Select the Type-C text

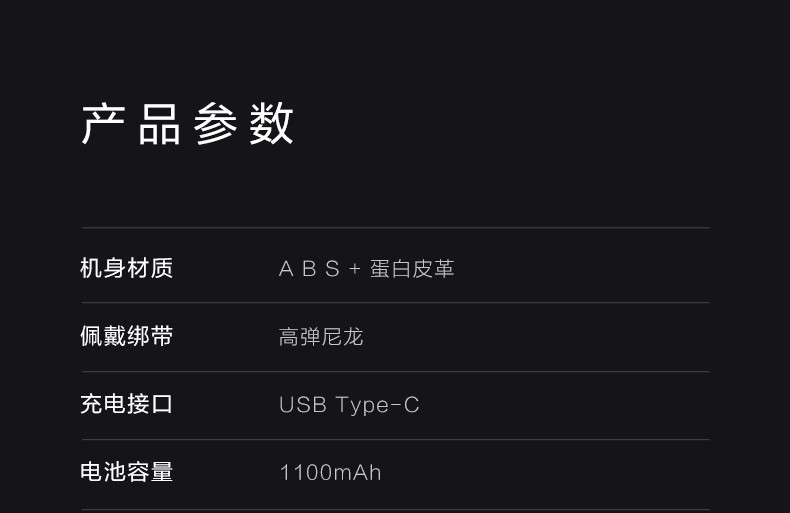point(378,405)
